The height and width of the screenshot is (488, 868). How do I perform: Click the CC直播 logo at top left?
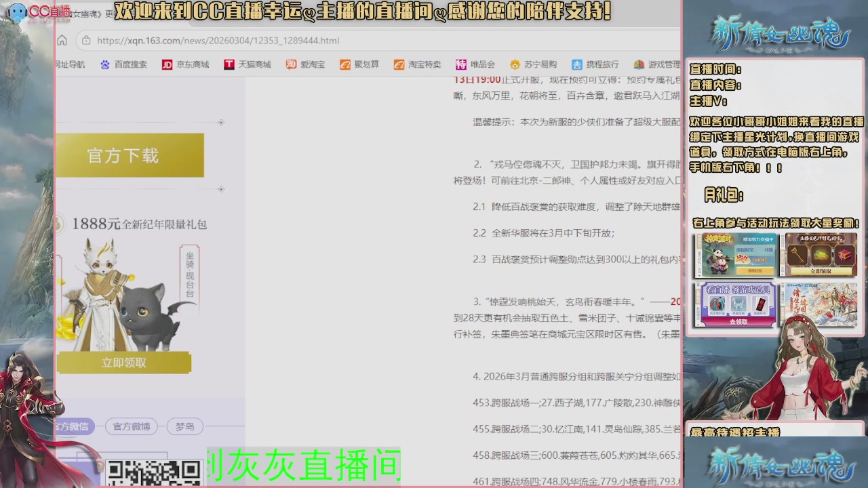click(x=26, y=12)
